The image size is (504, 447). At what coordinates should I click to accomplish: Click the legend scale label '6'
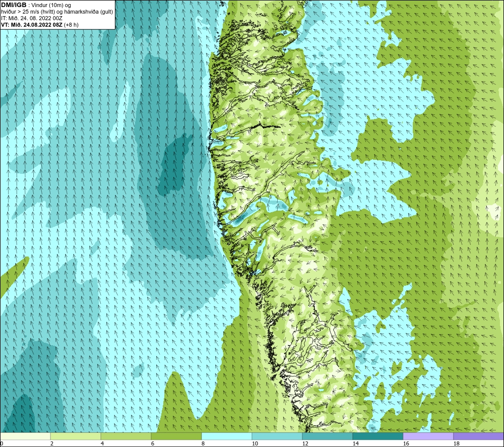coord(153,443)
